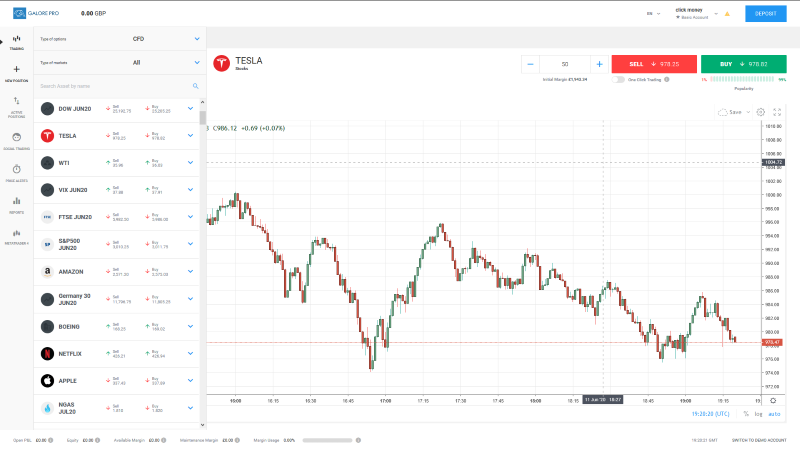This screenshot has height=450, width=800.
Task: Select the S&P500 JUN20 asset row
Action: coord(116,244)
